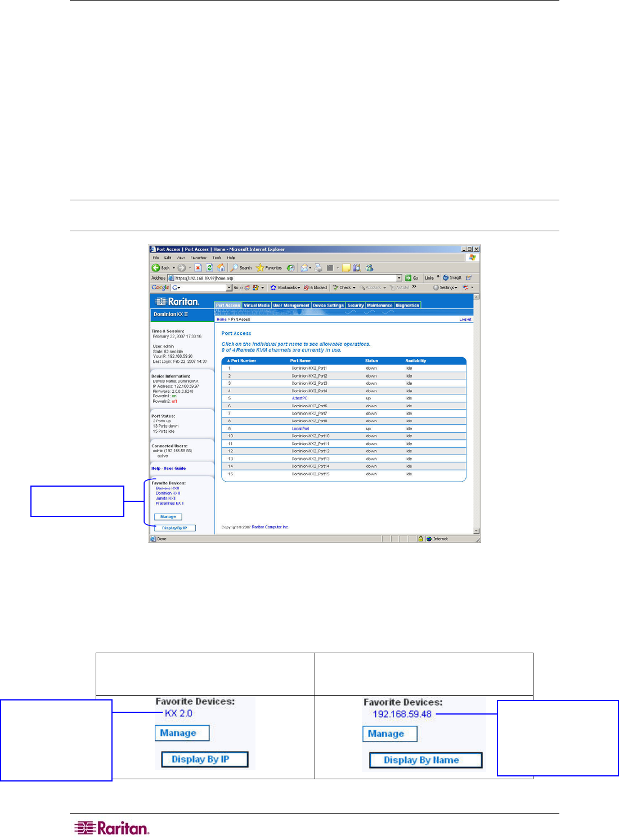This screenshot has width=619, height=840.
Task: Click Display By Name button in lower panel
Action: click(x=426, y=760)
